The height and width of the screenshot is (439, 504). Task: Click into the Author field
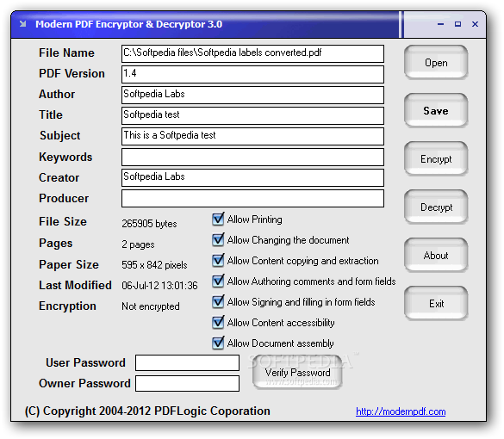252,95
